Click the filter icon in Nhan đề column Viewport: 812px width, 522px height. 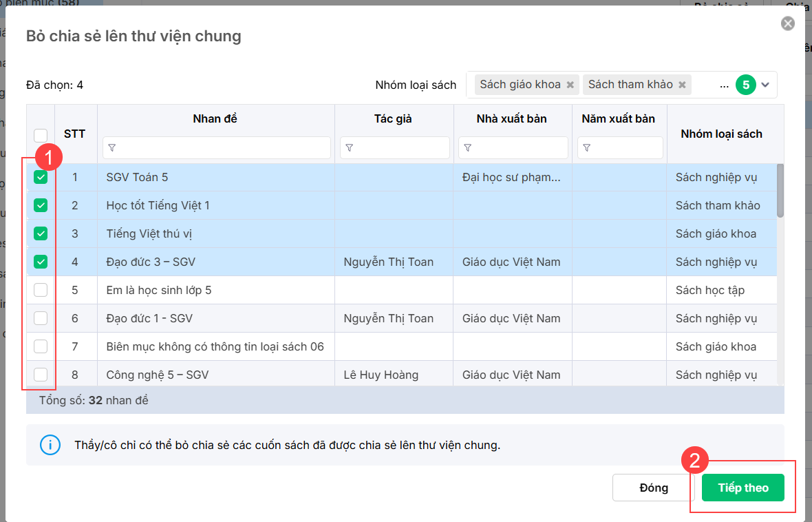coord(112,147)
